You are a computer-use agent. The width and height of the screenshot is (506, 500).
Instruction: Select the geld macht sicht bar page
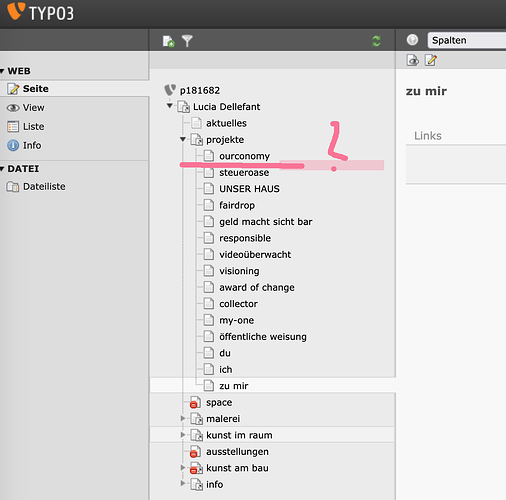(x=266, y=222)
